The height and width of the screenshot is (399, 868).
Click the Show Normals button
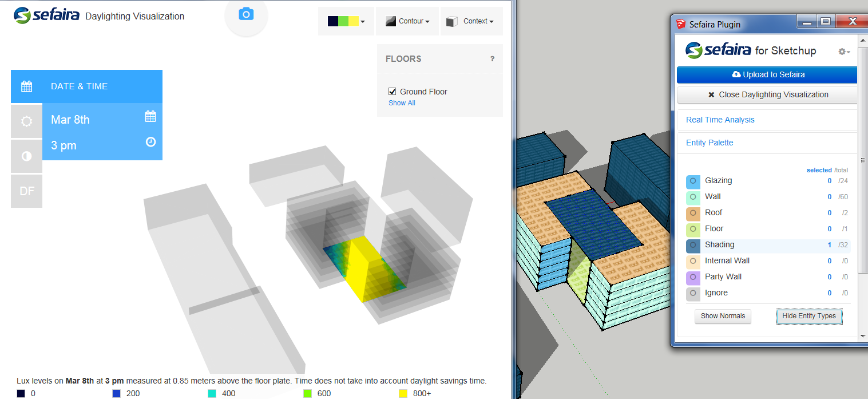tap(723, 316)
